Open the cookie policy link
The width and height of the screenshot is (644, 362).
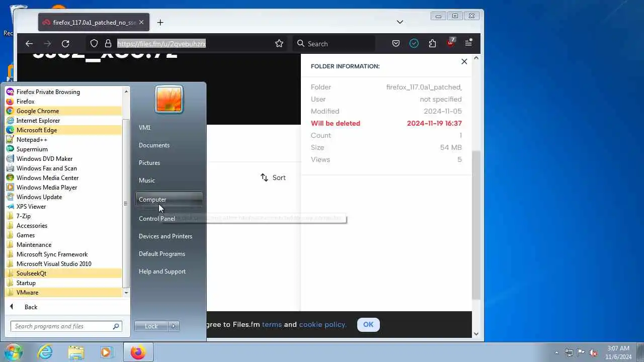tap(323, 324)
